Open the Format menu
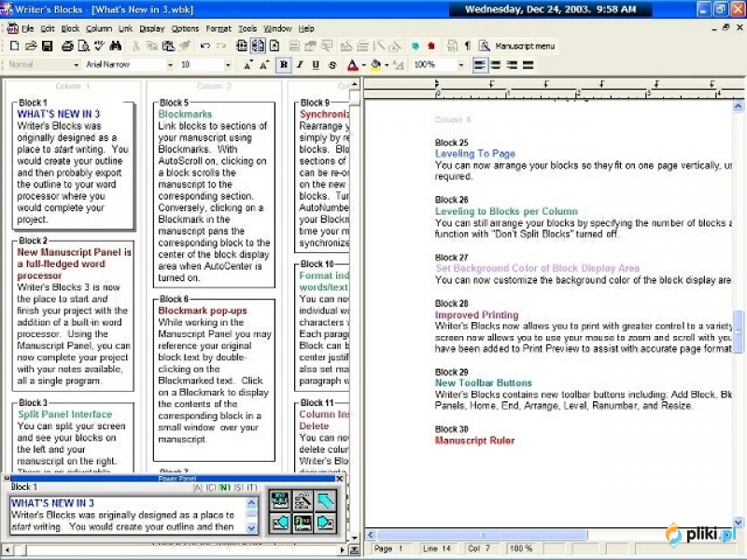 pos(218,29)
